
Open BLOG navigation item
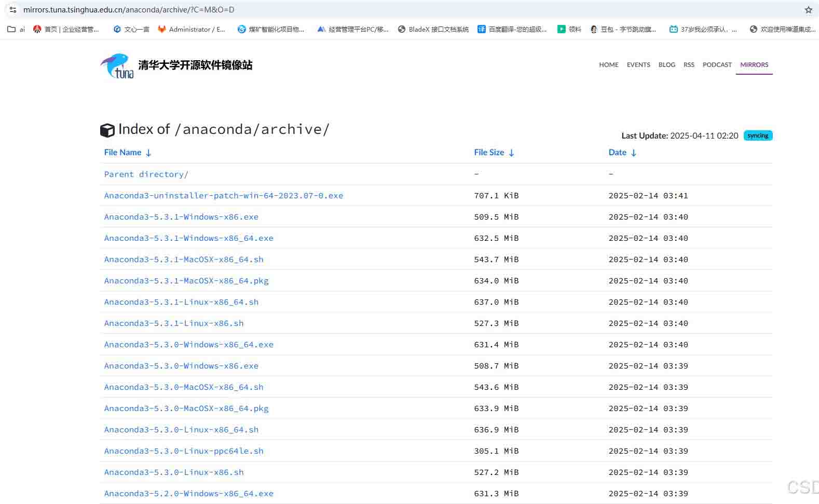667,65
